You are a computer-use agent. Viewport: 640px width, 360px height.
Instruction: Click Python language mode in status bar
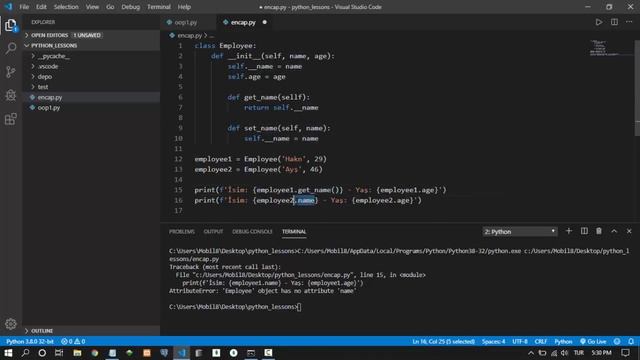(563, 341)
